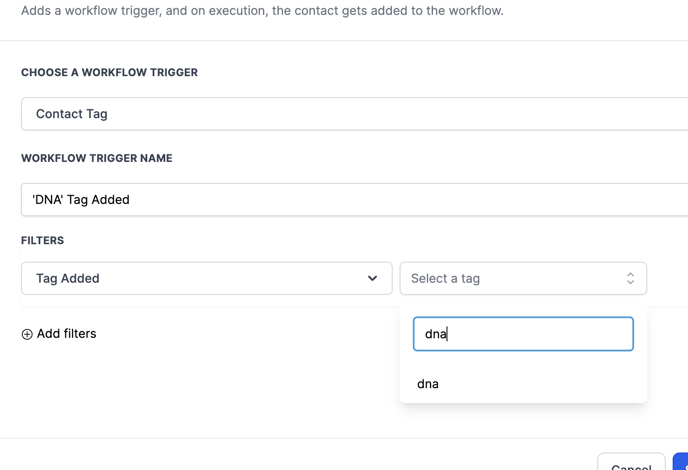Click the Tag Added label text in filter

68,278
